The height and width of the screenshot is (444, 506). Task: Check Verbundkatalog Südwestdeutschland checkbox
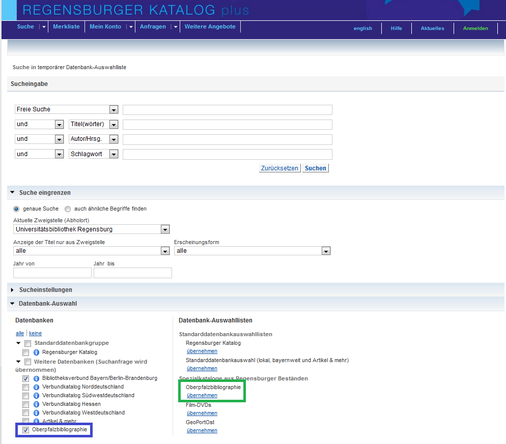tap(26, 396)
